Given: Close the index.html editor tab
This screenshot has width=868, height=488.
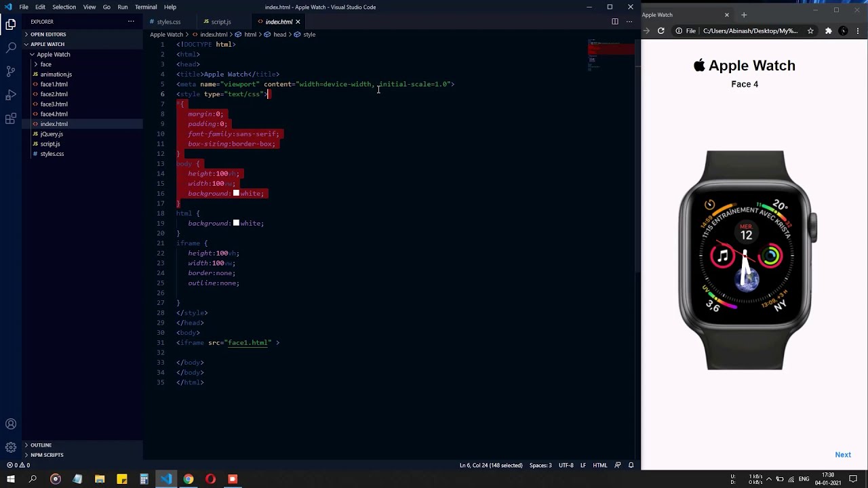Looking at the screenshot, I should 297,22.
